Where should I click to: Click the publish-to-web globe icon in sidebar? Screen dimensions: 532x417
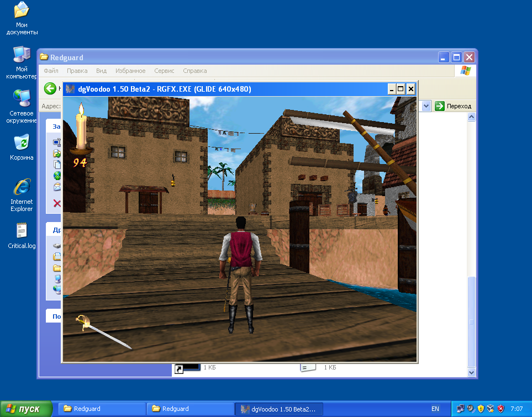tap(57, 176)
